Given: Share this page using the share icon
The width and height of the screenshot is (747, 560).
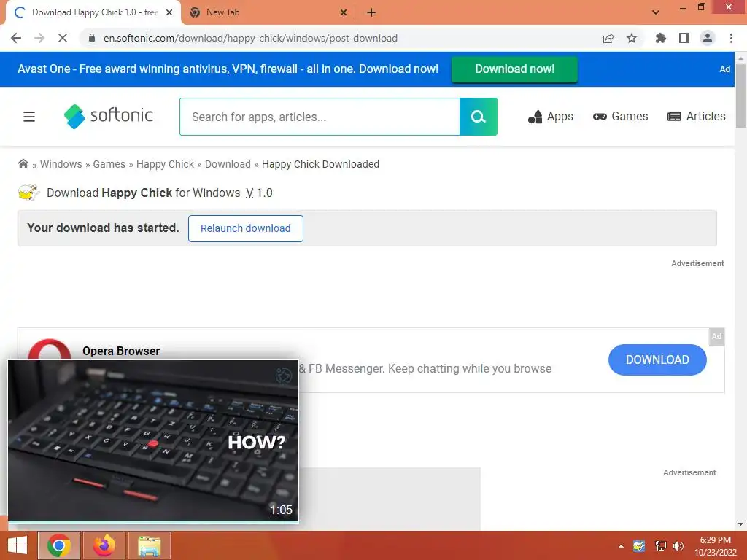Looking at the screenshot, I should [608, 38].
